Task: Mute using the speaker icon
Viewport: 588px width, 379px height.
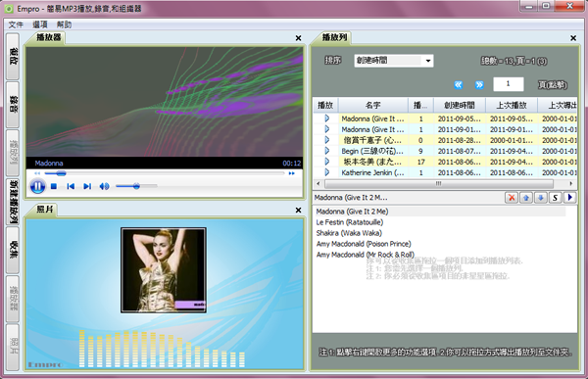Action: [104, 186]
